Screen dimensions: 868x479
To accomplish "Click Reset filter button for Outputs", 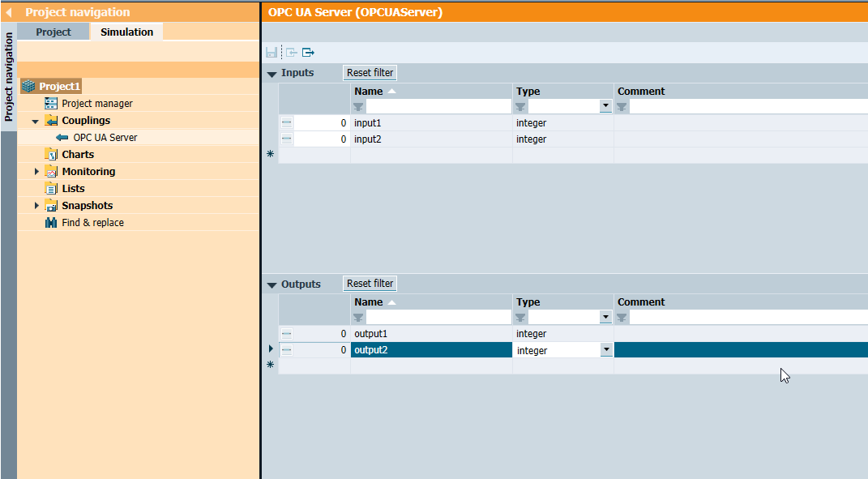I will (x=370, y=284).
